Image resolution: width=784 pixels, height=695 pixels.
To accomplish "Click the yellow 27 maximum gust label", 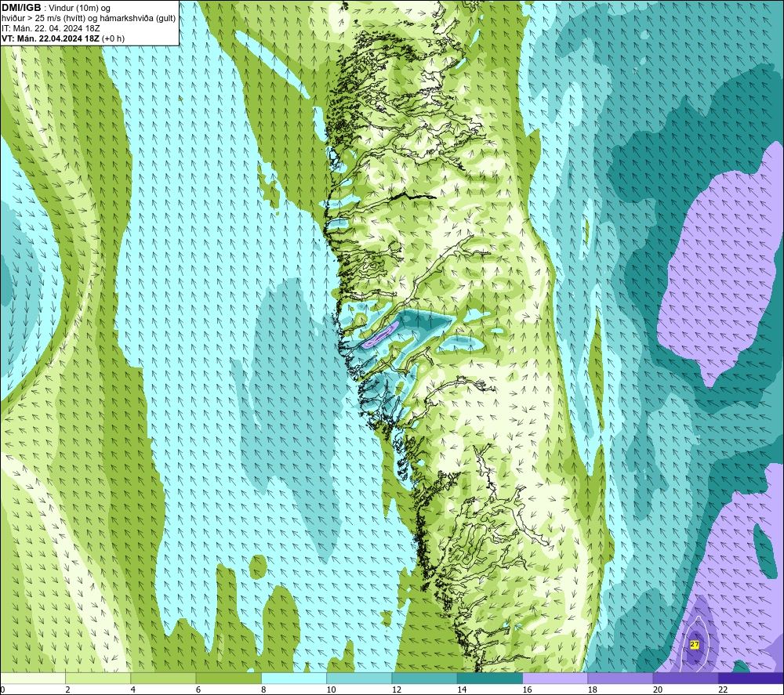I will 695,645.
